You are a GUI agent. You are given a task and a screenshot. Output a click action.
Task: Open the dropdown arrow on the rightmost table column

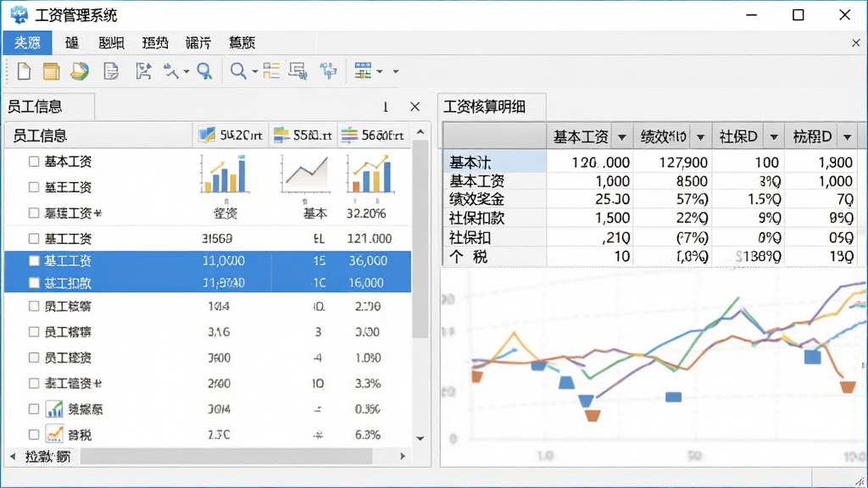[848, 137]
